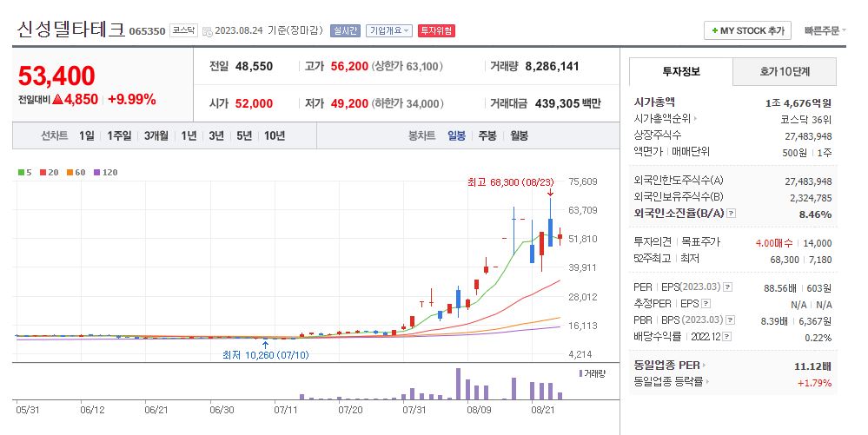
Task: Click the tallest volume bar near 08/09
Action: coord(458,384)
